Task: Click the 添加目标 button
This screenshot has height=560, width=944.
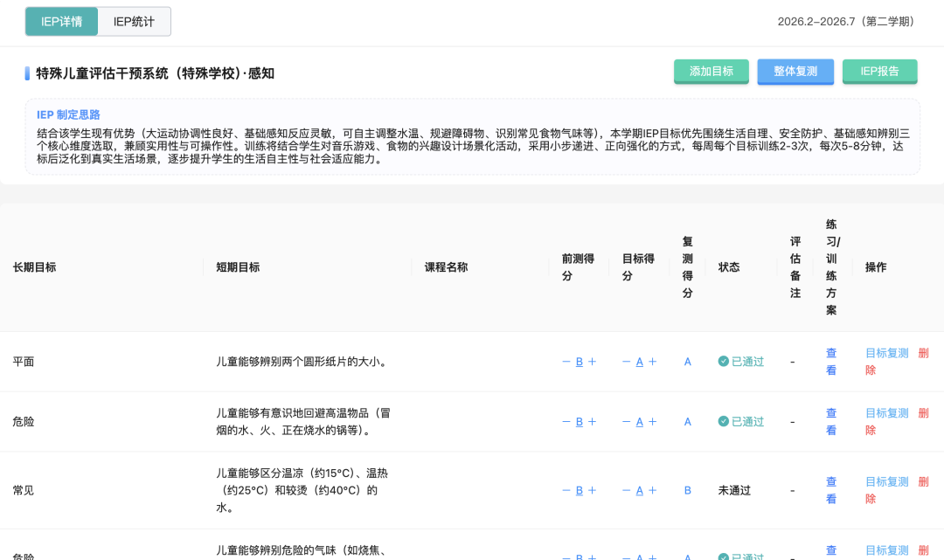Action: click(711, 71)
